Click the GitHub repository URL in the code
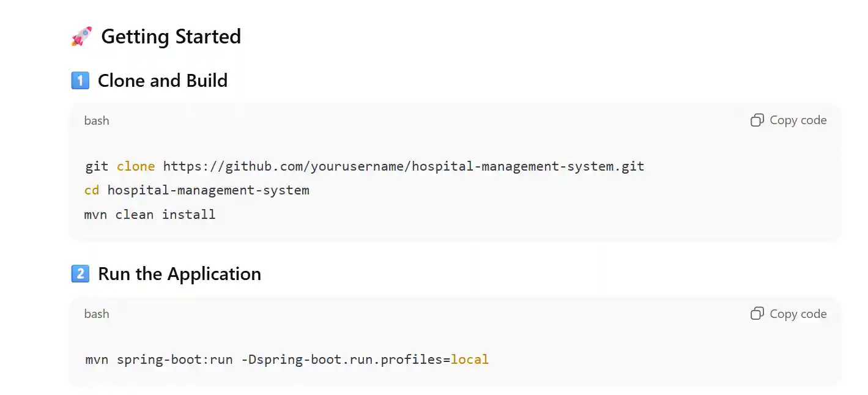Screen dimensions: 868x395 (403, 166)
